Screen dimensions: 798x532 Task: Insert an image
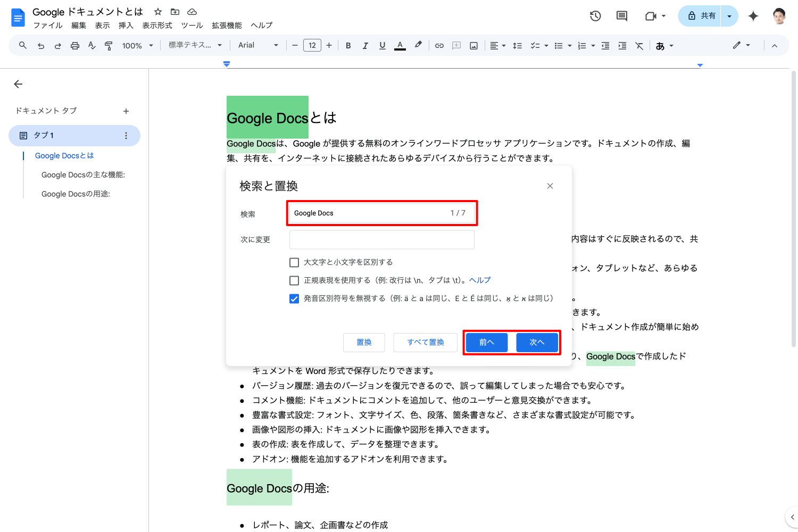click(x=473, y=46)
